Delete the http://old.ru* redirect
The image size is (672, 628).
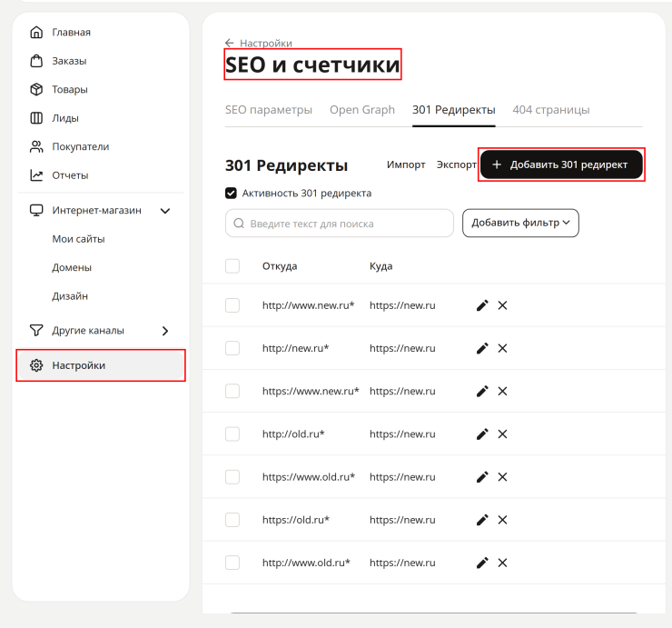pos(503,434)
